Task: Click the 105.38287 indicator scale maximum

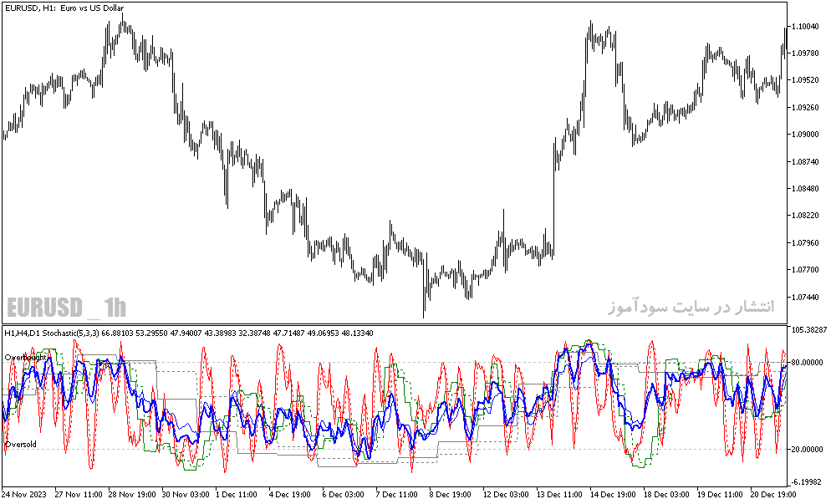Action: (808, 329)
